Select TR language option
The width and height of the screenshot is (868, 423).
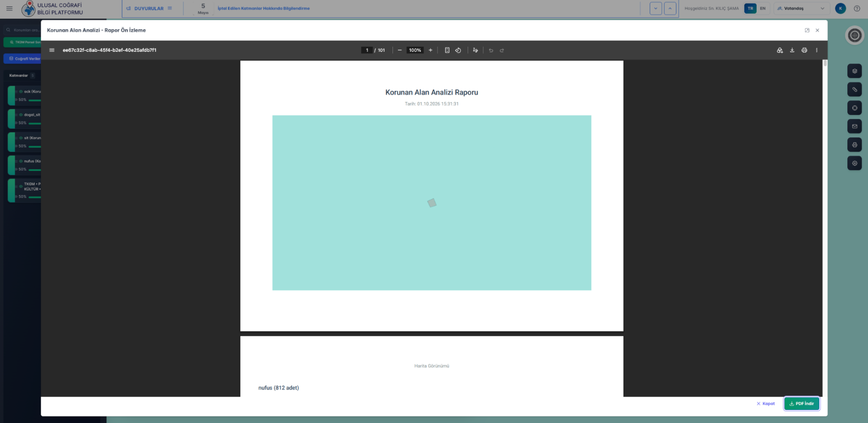click(750, 8)
